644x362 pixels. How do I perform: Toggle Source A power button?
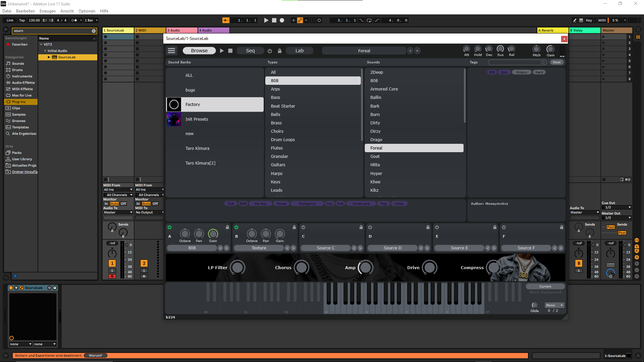click(169, 227)
